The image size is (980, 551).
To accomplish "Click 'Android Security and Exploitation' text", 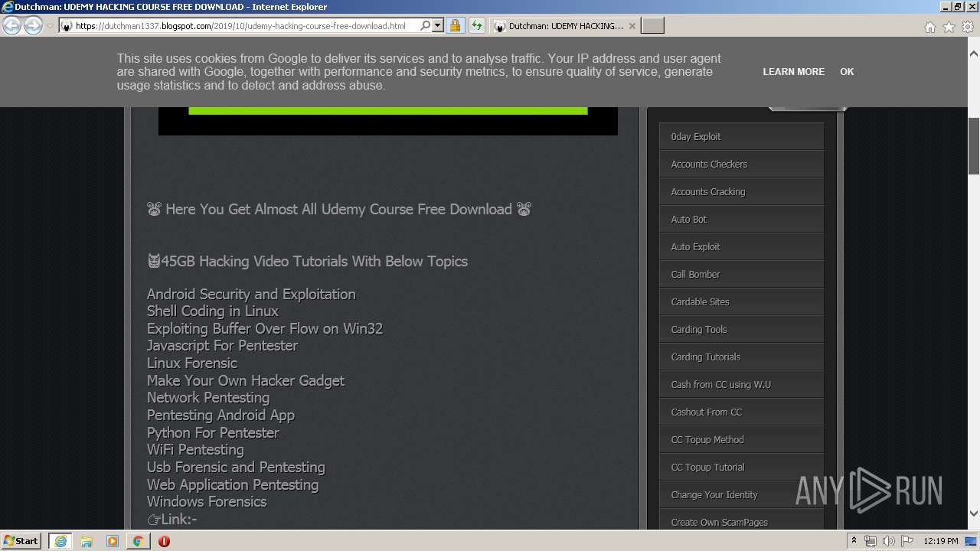I will [x=251, y=294].
